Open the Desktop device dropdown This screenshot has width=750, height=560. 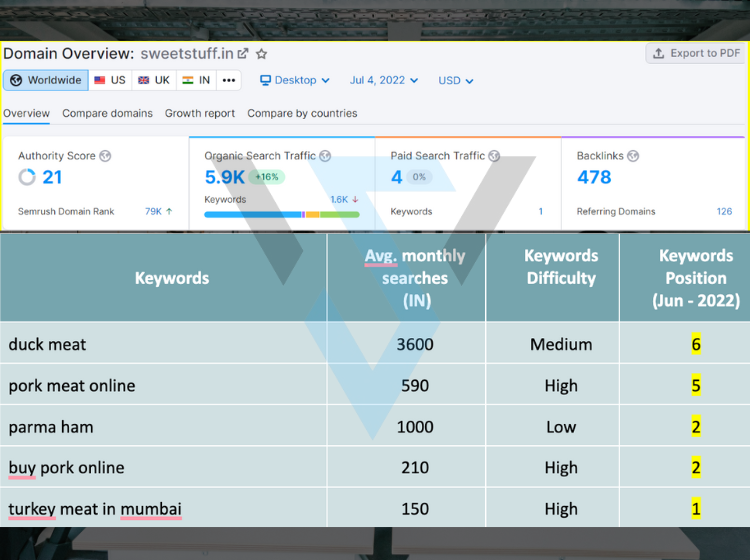295,80
